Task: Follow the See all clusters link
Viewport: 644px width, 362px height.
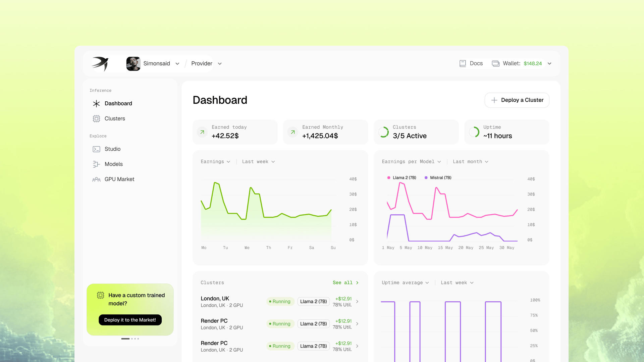Action: click(345, 283)
